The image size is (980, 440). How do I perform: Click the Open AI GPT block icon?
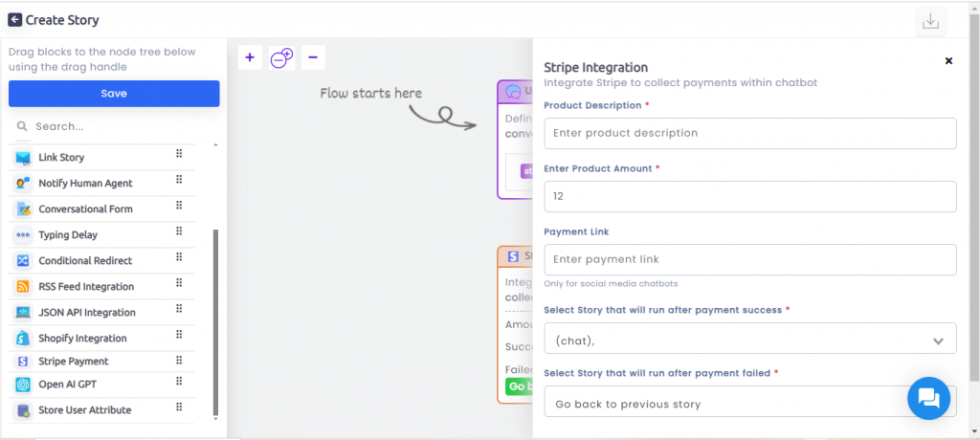click(x=23, y=385)
